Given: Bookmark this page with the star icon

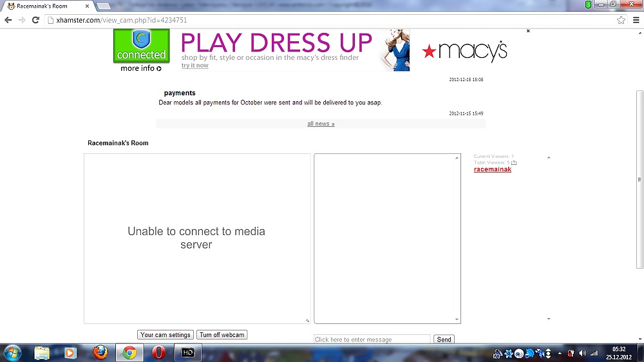Looking at the screenshot, I should (x=621, y=20).
